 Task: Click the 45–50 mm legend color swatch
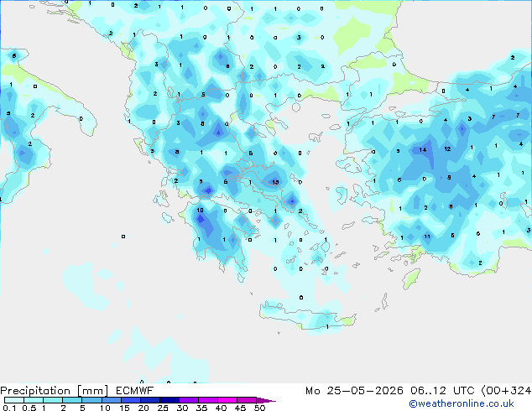tap(247, 400)
